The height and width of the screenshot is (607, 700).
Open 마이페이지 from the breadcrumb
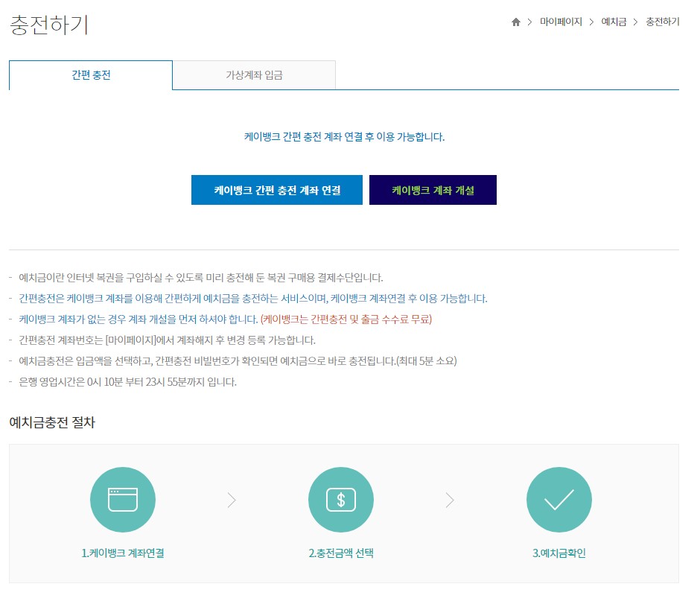coord(561,22)
